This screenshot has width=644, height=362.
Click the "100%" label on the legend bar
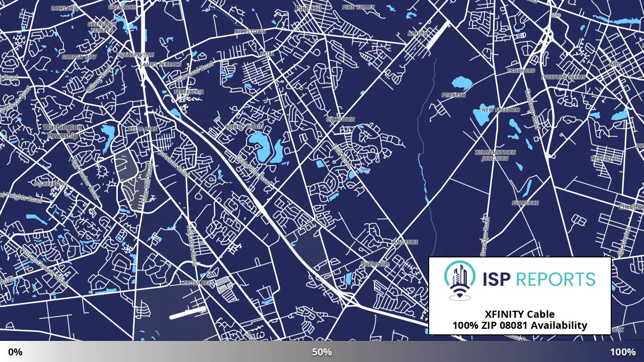coord(623,352)
